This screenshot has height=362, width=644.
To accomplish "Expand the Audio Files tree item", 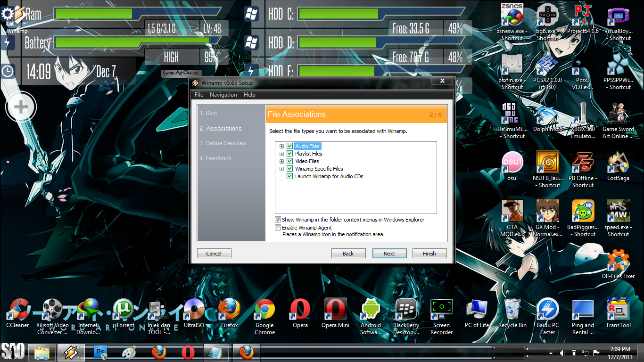I will [281, 146].
